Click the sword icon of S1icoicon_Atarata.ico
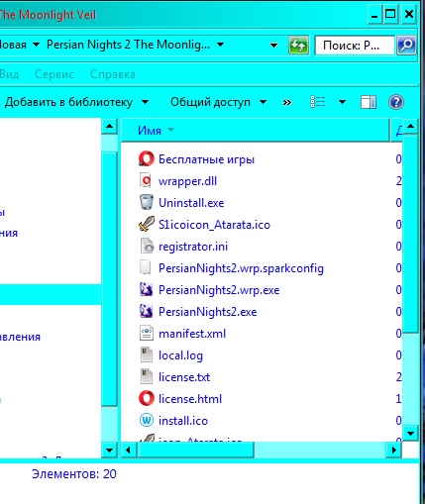This screenshot has width=425, height=504. pyautogui.click(x=147, y=224)
